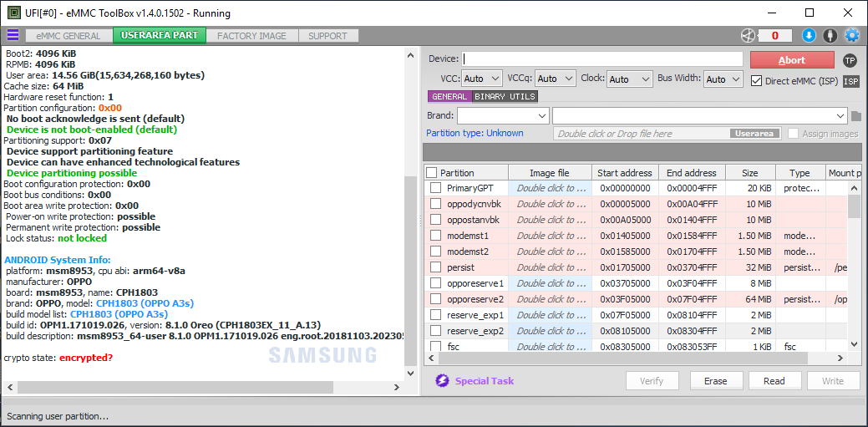Click the Partition type: Unknown label

click(475, 133)
